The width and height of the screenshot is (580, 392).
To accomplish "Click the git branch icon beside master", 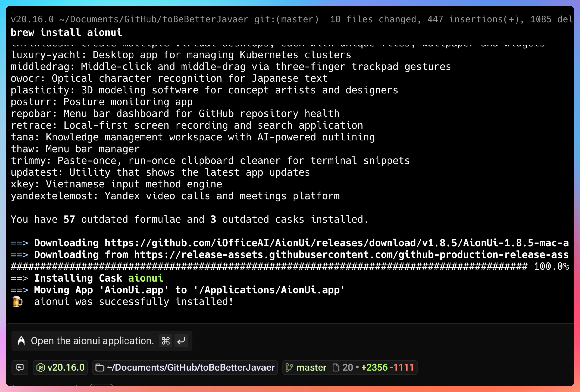I will (289, 368).
